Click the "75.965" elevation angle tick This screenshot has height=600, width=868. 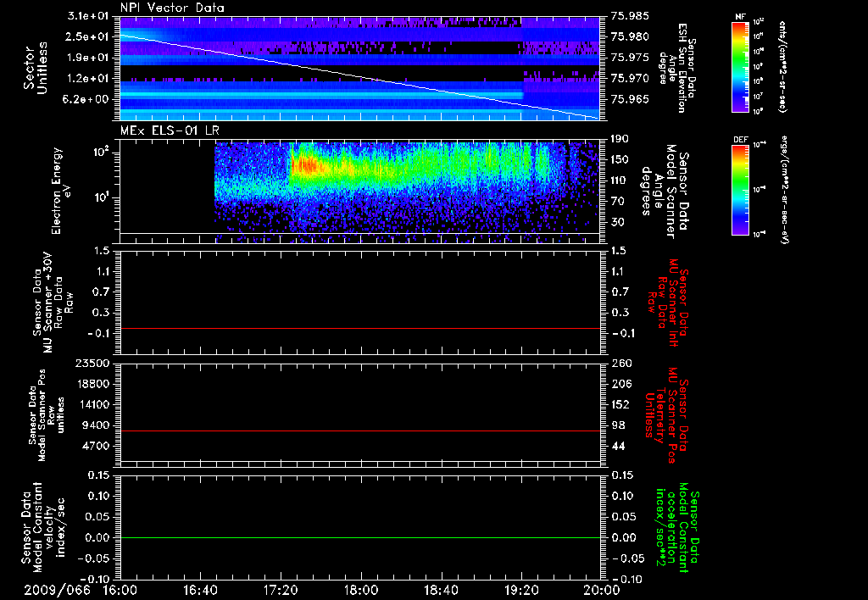pos(630,99)
